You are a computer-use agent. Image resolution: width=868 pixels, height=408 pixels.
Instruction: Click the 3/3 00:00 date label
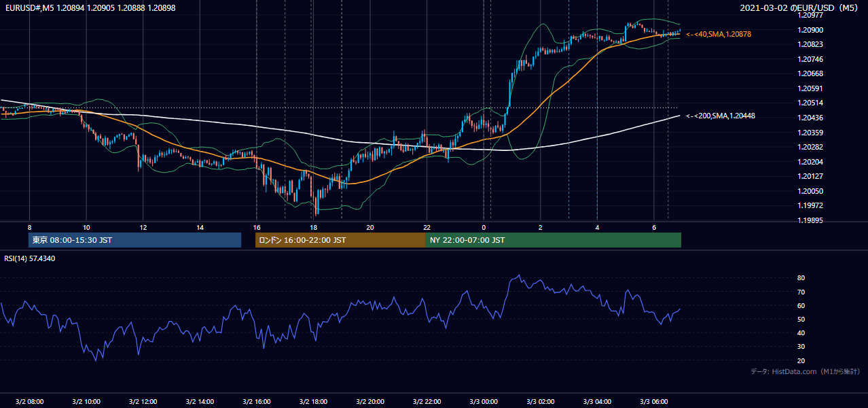tap(484, 401)
